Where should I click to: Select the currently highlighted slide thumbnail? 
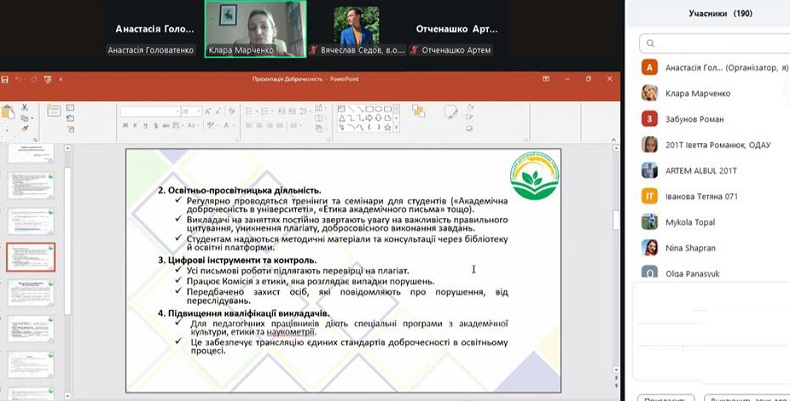coord(31,256)
